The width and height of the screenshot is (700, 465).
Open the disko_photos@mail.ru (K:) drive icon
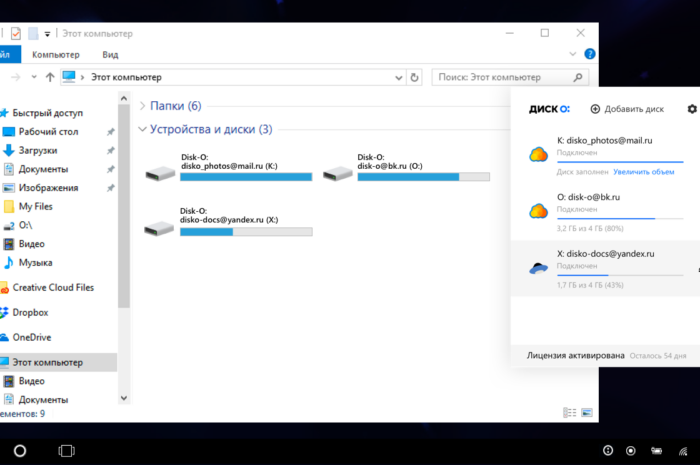[x=160, y=174]
